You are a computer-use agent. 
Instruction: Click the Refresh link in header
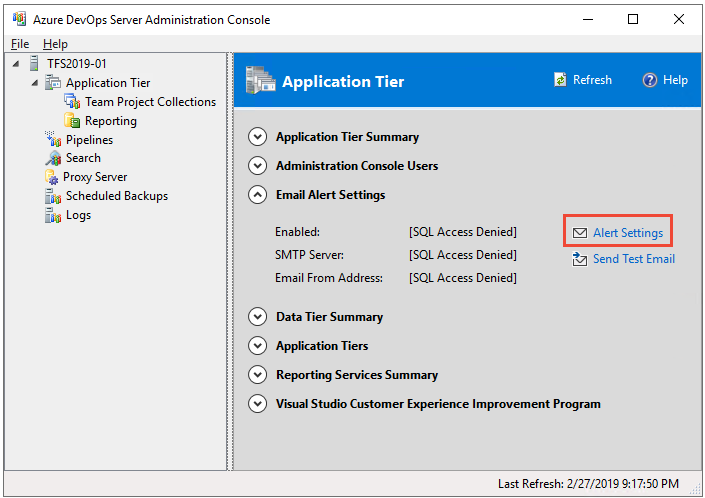point(592,80)
